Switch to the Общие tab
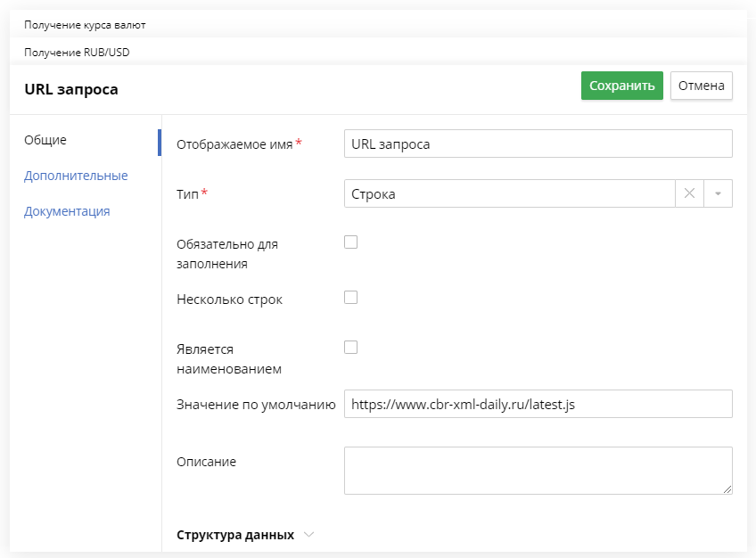Viewport: 756px width, 558px height. click(45, 140)
